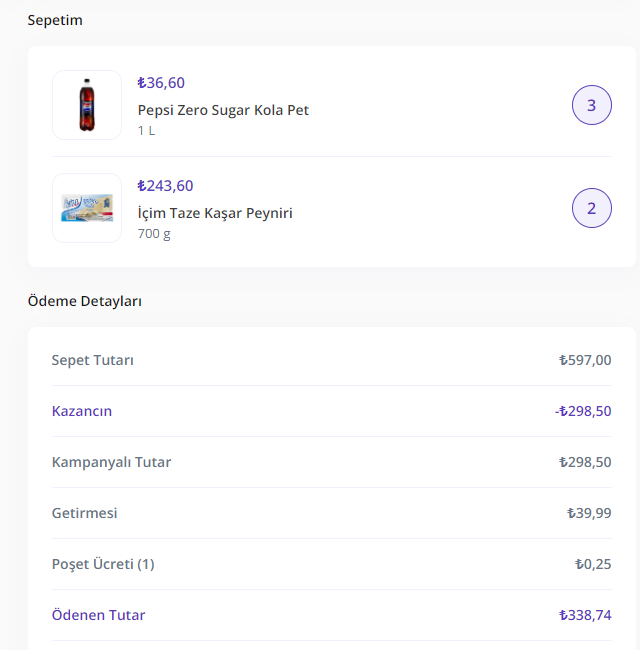Click the quantity badge 3 for Pepsi
Viewport: 640px width, 650px height.
(x=592, y=105)
